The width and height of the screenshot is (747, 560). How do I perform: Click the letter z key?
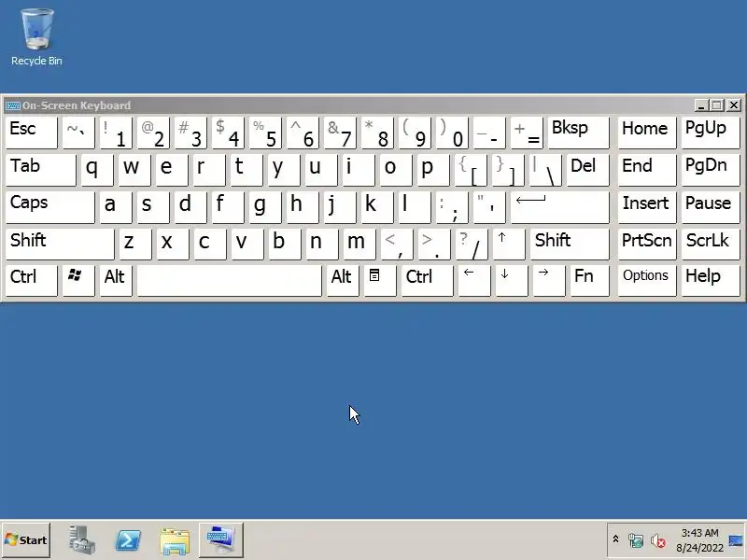(x=135, y=244)
